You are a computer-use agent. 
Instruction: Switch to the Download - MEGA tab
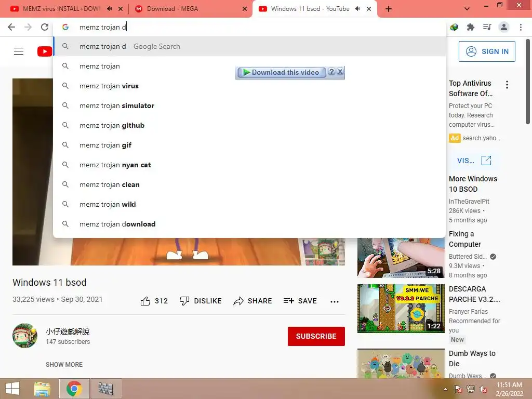(172, 9)
